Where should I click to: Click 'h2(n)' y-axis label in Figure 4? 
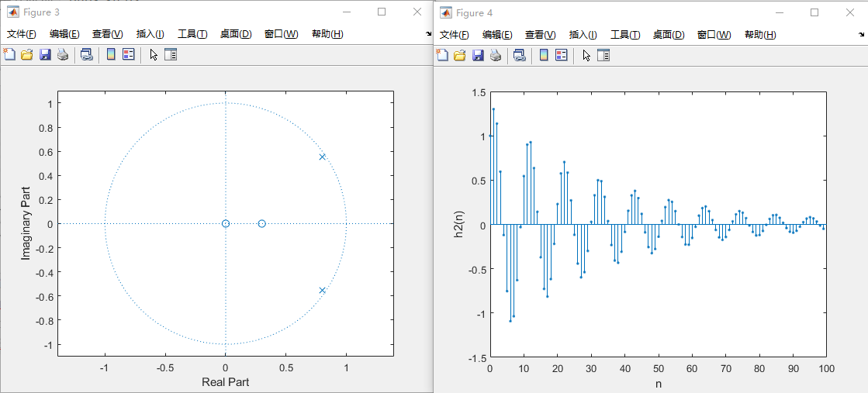458,225
